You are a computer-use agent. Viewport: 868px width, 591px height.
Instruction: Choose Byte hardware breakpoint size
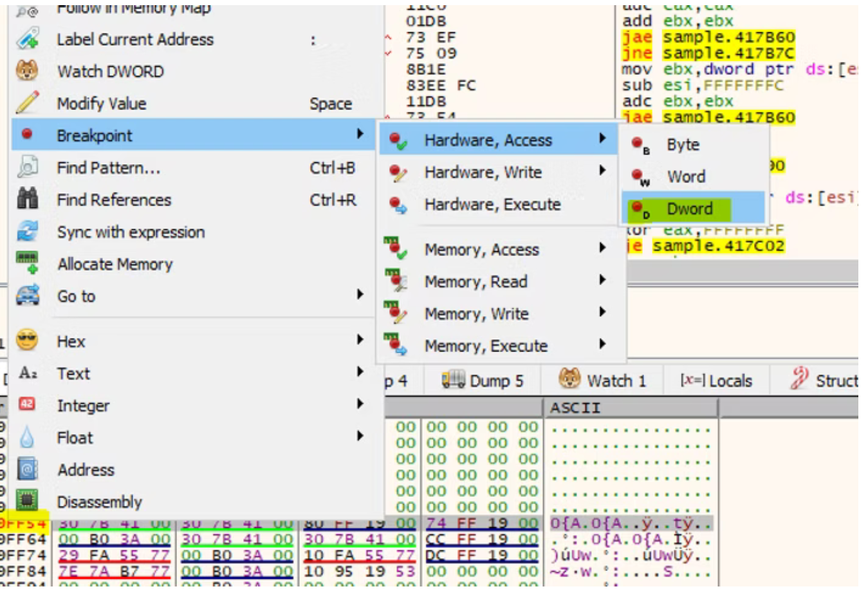coord(683,145)
